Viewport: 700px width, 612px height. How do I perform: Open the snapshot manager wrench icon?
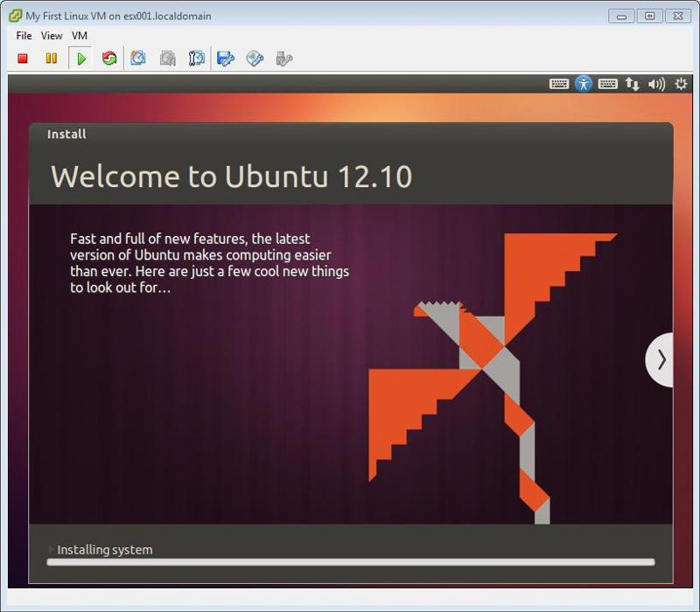coord(196,59)
